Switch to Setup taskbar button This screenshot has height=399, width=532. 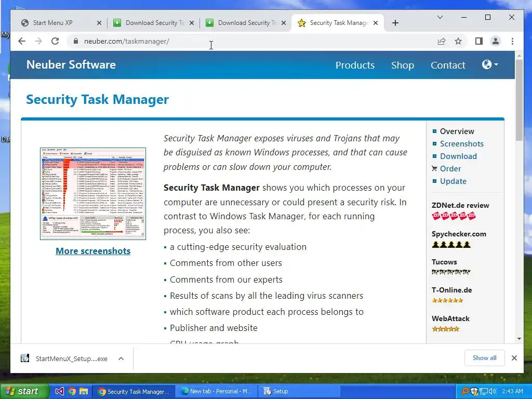[299, 392]
